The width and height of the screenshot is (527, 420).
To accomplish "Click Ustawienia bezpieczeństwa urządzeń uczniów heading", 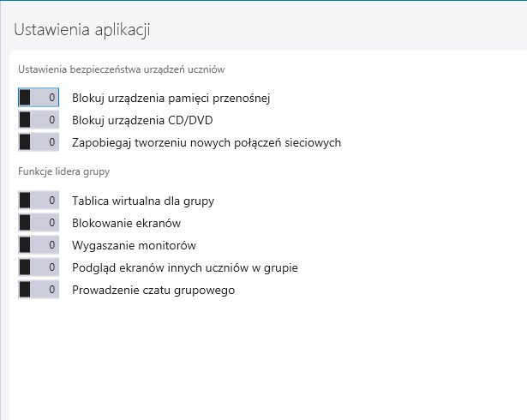I will point(122,69).
